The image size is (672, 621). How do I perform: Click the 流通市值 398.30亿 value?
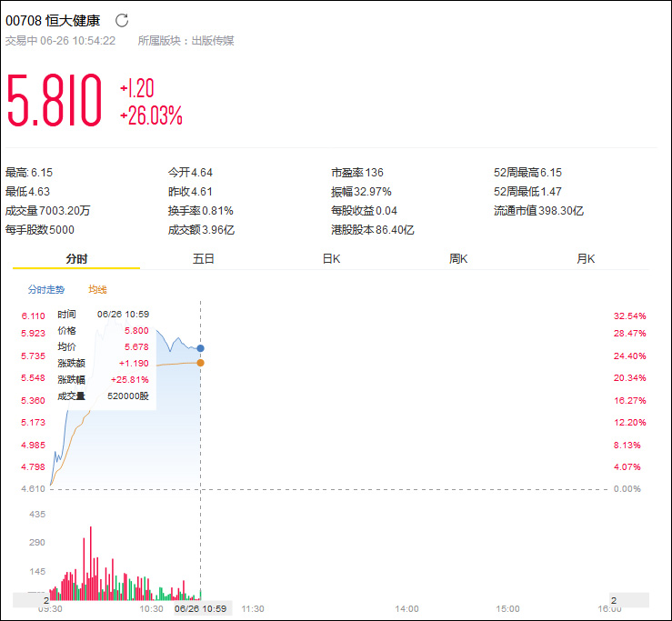pos(538,211)
